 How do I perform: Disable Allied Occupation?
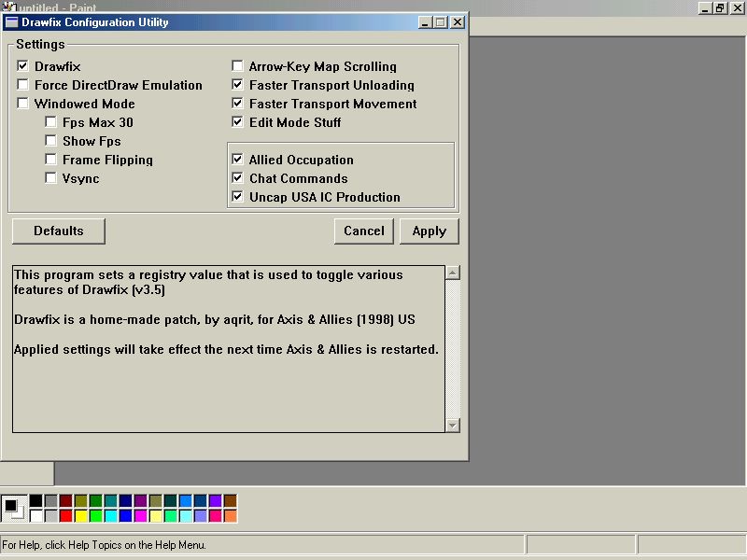[x=237, y=159]
